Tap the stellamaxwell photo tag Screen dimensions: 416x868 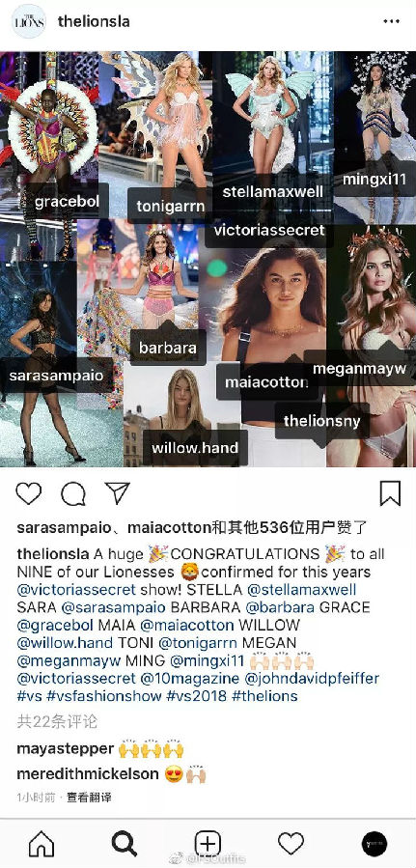pos(273,191)
